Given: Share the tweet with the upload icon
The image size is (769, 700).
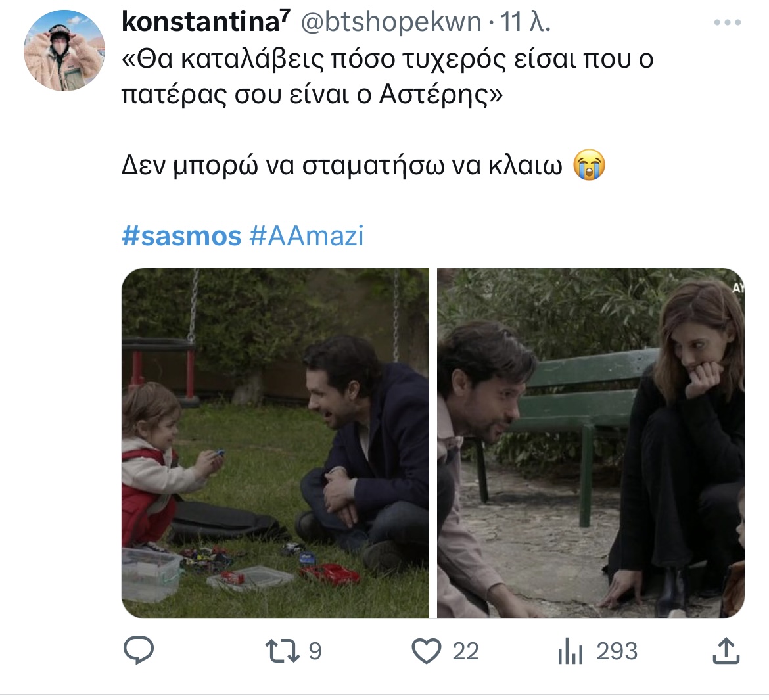Looking at the screenshot, I should tap(726, 651).
